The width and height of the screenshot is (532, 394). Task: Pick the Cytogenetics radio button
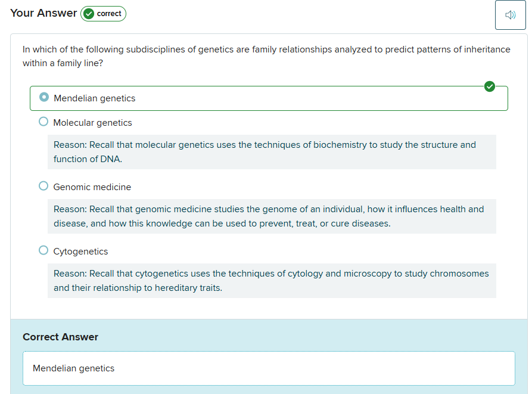tap(43, 250)
